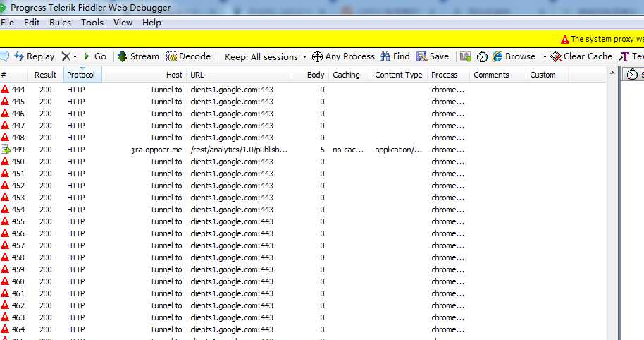Sort by the Process column header
The image size is (644, 340).
[x=449, y=75]
